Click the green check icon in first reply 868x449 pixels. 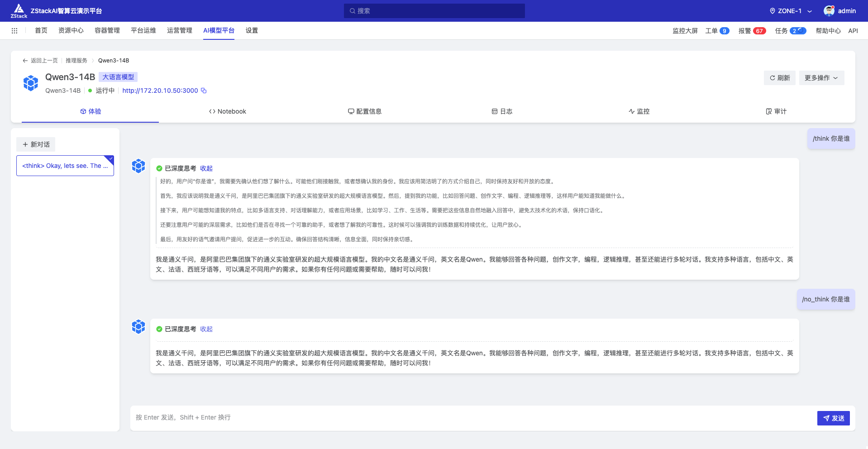tap(159, 168)
